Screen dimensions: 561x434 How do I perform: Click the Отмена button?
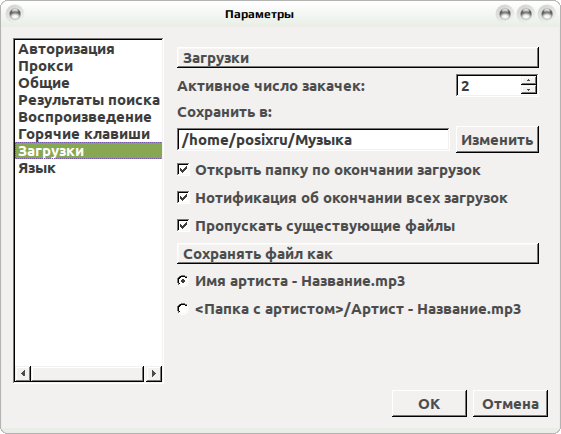[x=510, y=404]
